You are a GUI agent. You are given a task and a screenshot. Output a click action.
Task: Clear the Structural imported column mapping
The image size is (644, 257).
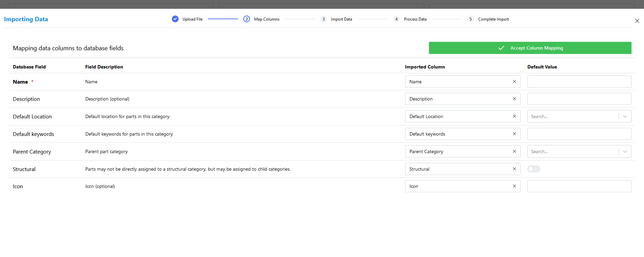coord(514,169)
